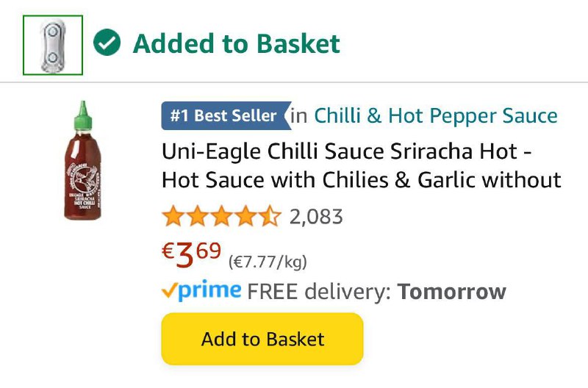Click the half-filled fifth rating star
This screenshot has width=588, height=388.
(x=270, y=217)
